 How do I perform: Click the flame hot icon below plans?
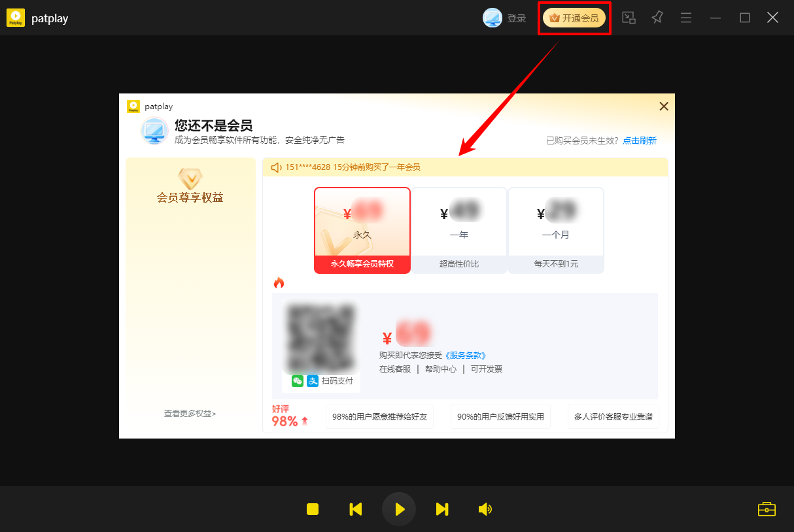(279, 283)
